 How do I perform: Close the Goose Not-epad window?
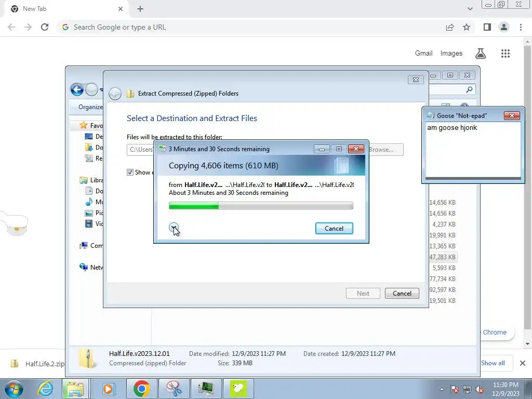point(512,116)
